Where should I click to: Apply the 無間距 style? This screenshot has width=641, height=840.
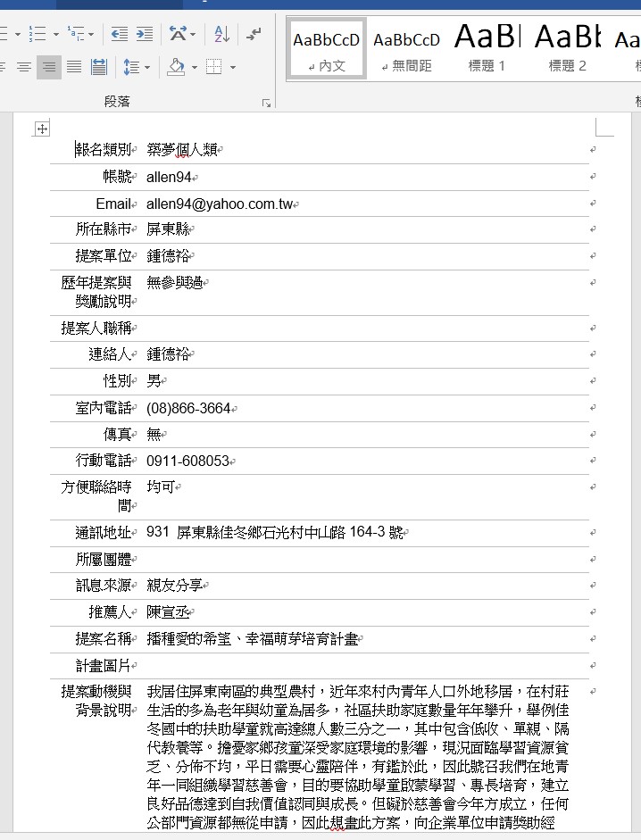tap(406, 48)
